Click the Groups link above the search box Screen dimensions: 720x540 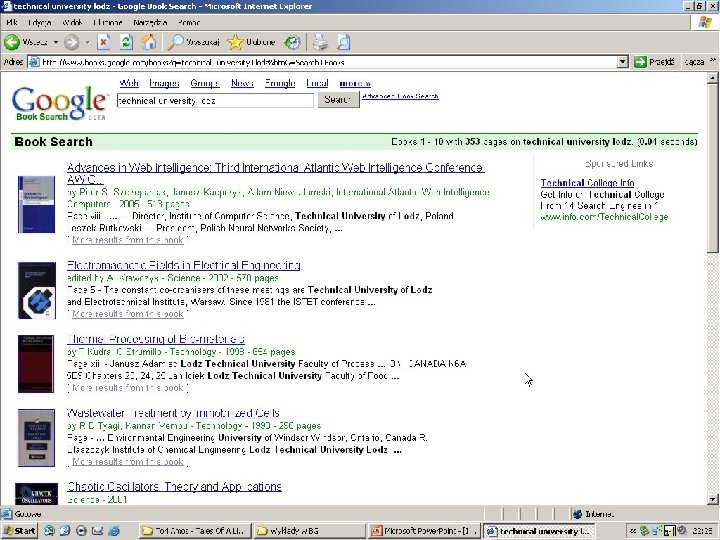click(204, 83)
